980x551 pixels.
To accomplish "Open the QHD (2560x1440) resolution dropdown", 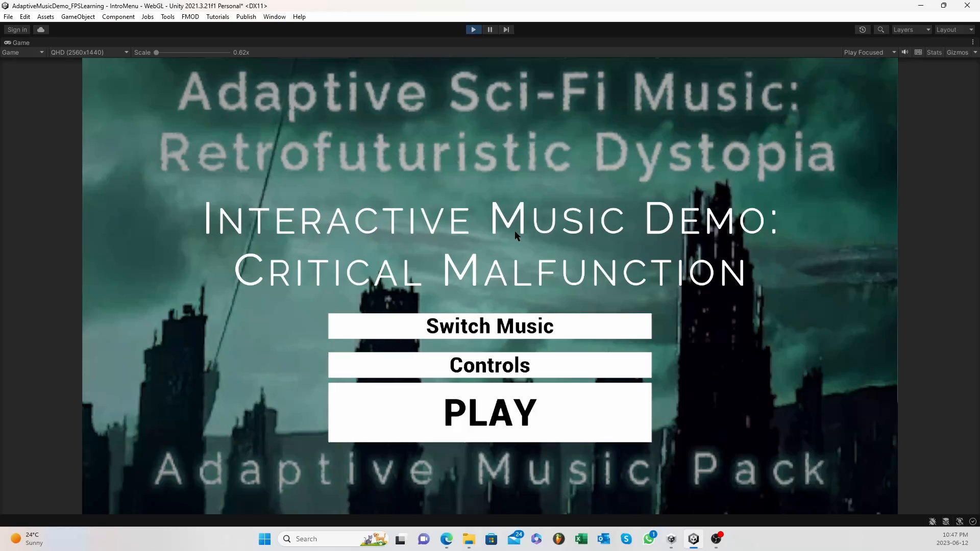I will (x=89, y=52).
